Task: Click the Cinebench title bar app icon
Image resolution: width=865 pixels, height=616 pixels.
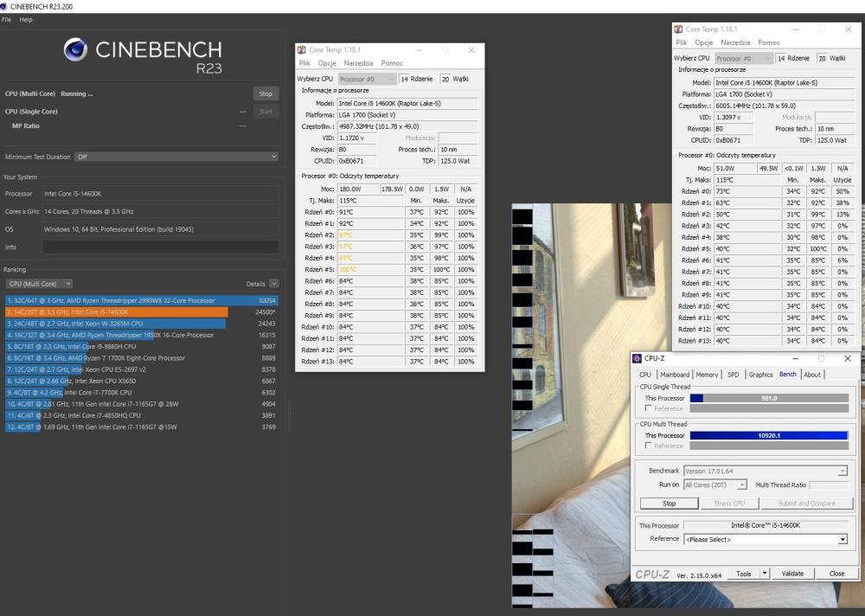Action: pos(5,5)
